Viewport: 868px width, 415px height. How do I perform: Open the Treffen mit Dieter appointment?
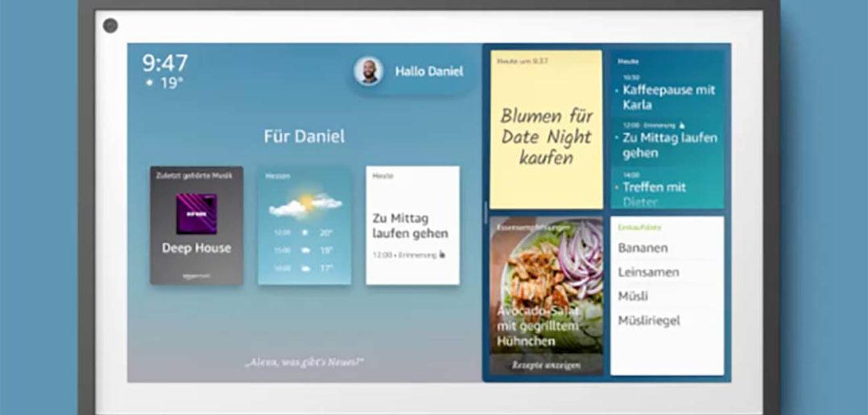(664, 191)
